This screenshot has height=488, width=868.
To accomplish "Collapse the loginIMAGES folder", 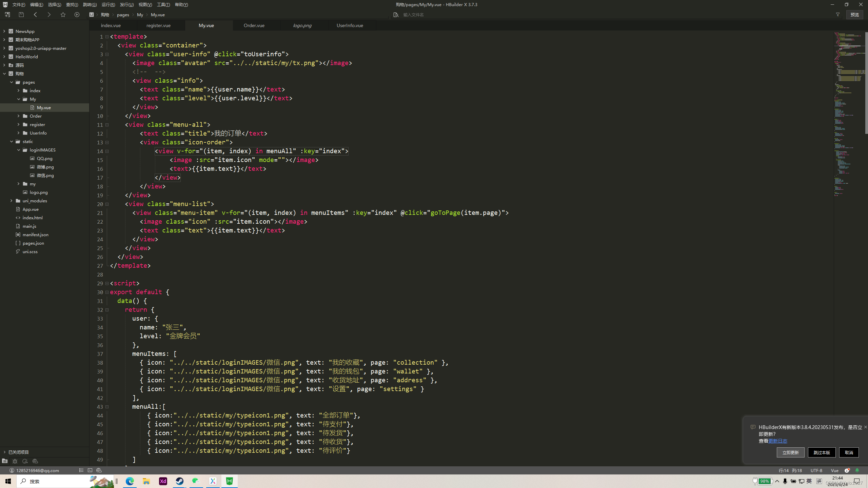I will pyautogui.click(x=19, y=150).
